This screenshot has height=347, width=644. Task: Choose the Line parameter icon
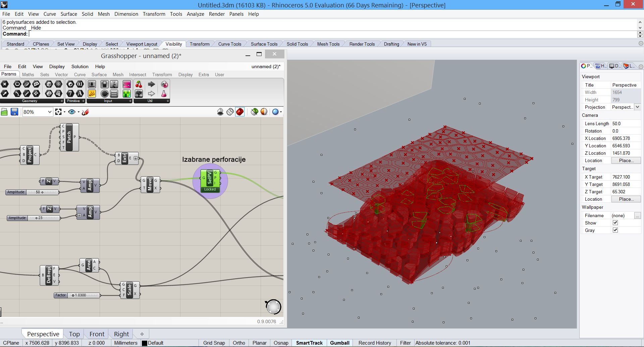click(x=27, y=93)
